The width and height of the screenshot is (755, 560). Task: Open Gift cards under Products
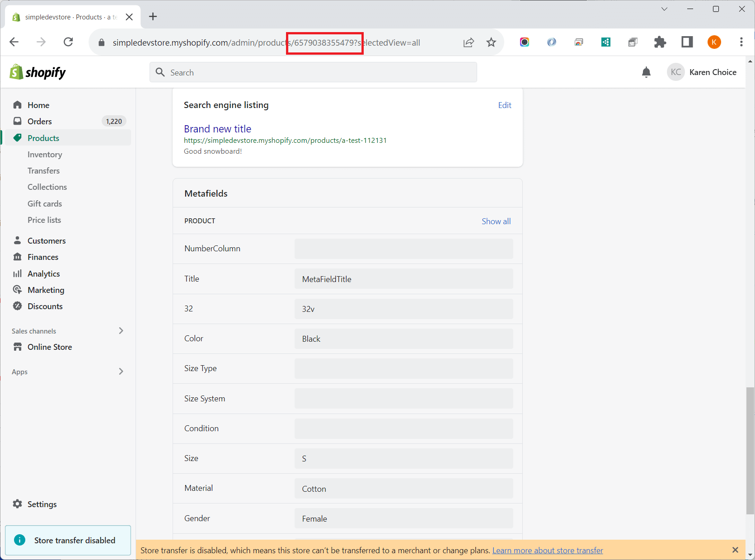[x=45, y=204]
